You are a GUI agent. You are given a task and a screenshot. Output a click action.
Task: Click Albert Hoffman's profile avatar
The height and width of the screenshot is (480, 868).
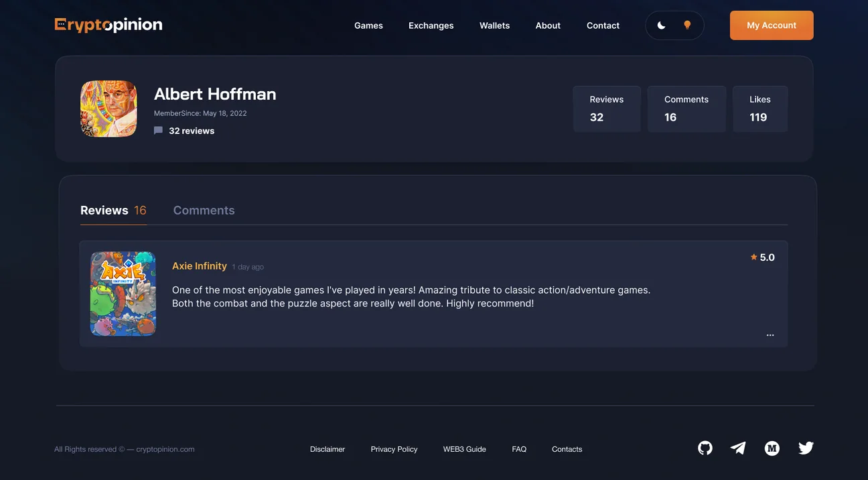(x=109, y=109)
